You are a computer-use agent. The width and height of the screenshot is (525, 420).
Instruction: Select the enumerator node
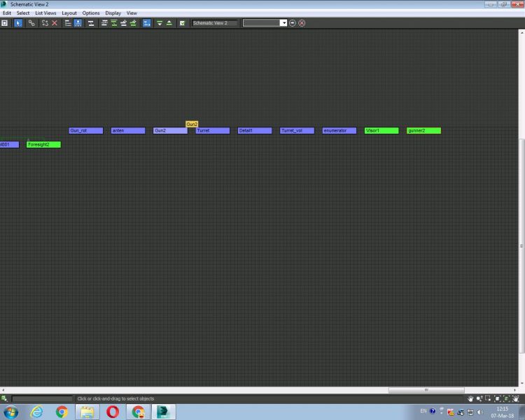[x=339, y=131]
